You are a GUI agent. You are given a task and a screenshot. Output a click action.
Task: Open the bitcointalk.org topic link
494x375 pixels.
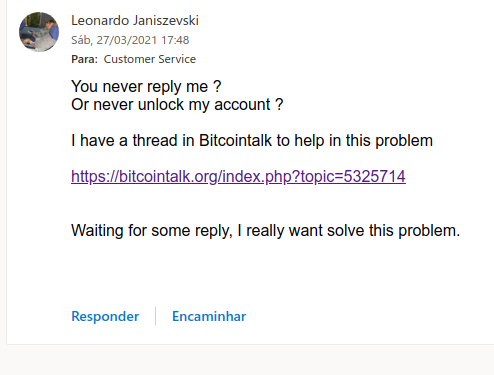tap(238, 176)
